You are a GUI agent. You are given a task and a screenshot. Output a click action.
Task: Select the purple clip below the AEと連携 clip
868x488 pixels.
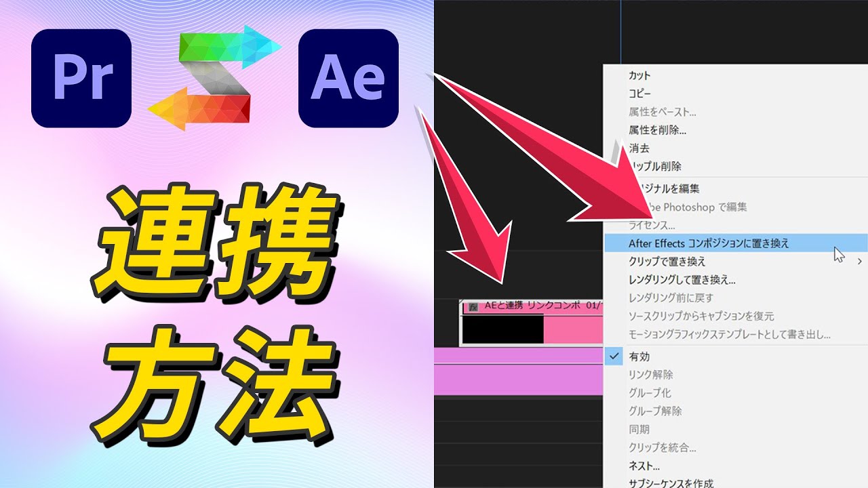click(x=518, y=370)
